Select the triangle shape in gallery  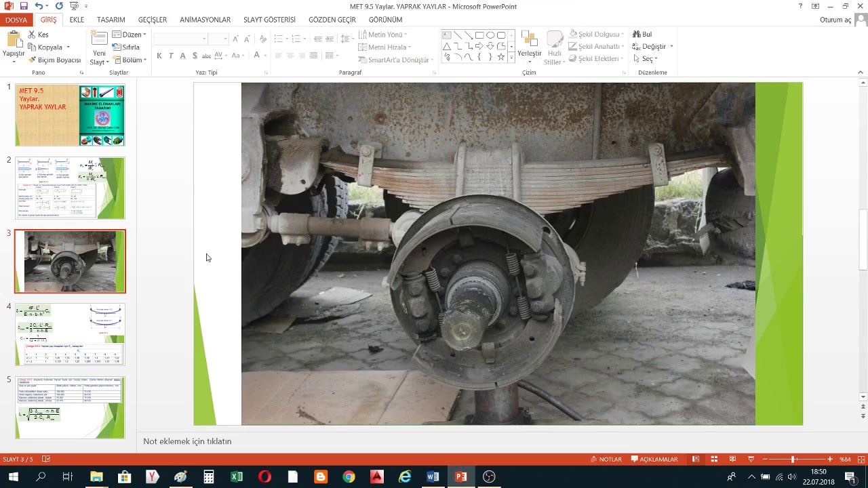pyautogui.click(x=447, y=46)
